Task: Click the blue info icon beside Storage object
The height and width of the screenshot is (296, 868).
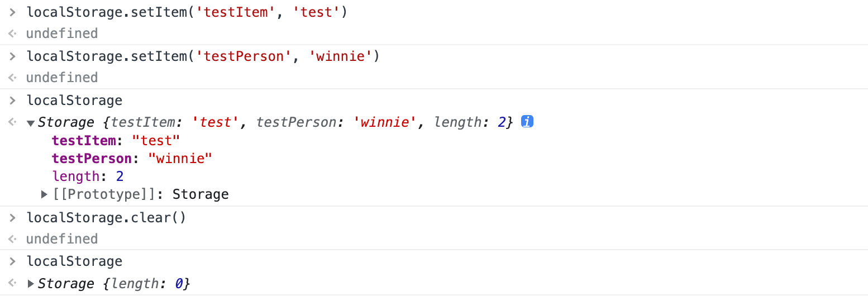Action: 527,122
